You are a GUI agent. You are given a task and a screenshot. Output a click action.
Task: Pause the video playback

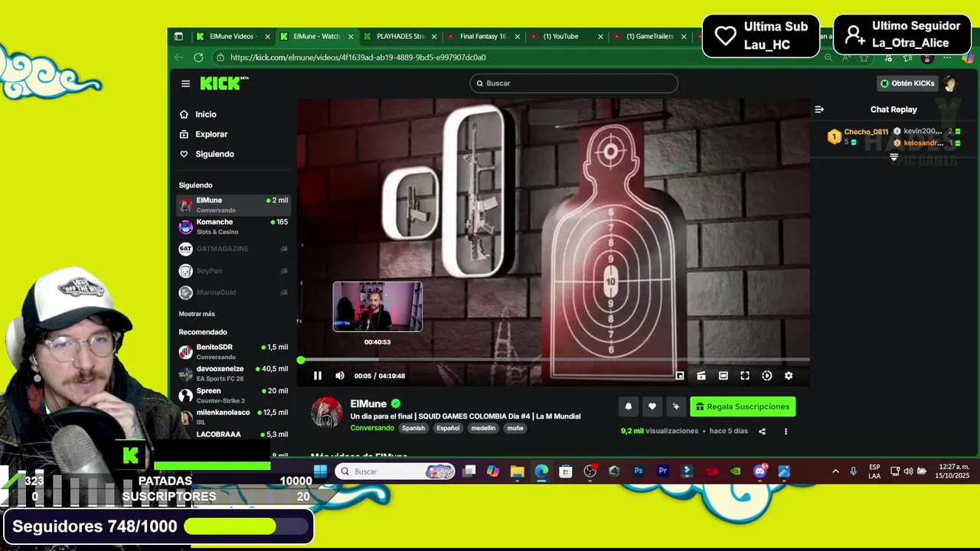pos(318,376)
